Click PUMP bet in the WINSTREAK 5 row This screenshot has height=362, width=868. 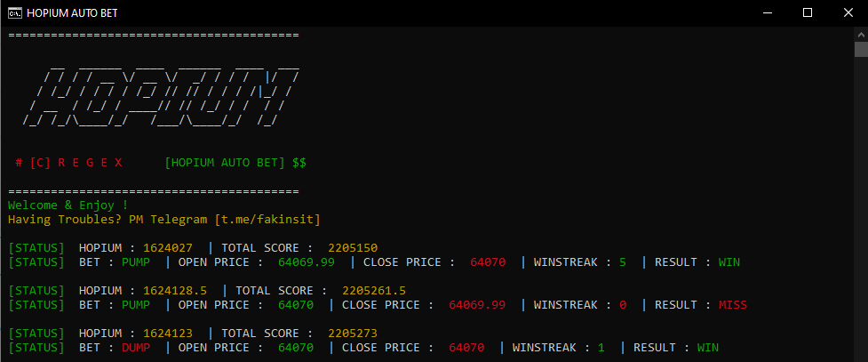pos(136,262)
